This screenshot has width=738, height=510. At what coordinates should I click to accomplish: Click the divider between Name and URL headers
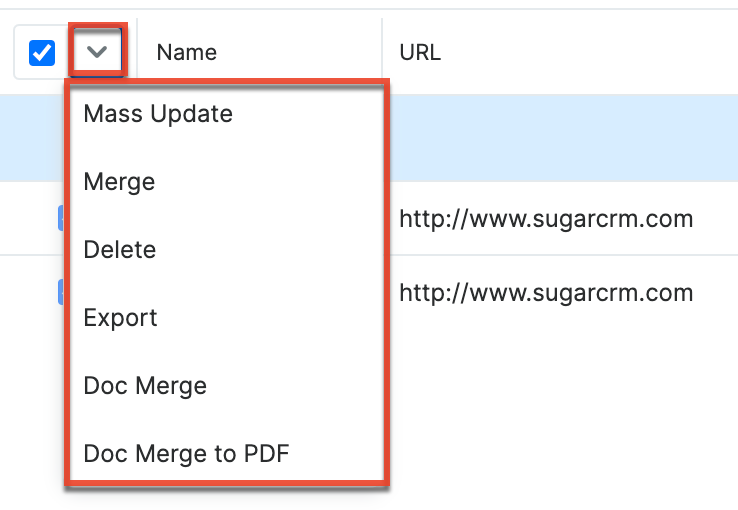(382, 52)
